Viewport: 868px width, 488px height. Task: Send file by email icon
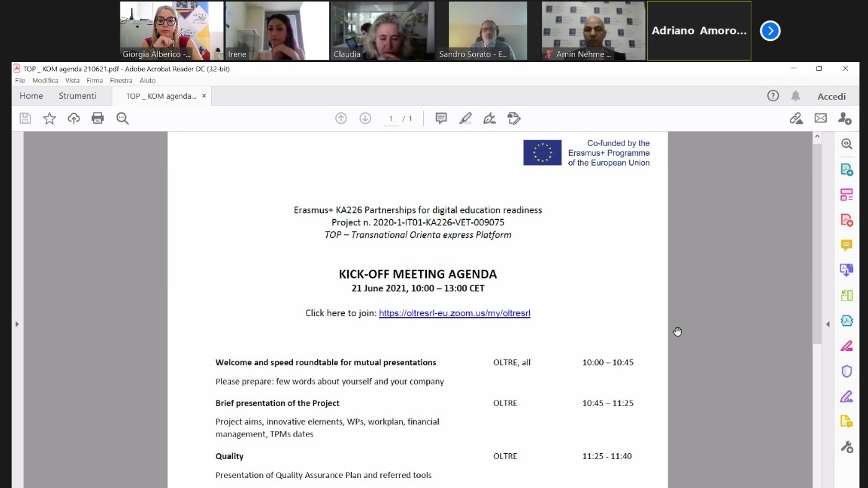click(x=820, y=119)
